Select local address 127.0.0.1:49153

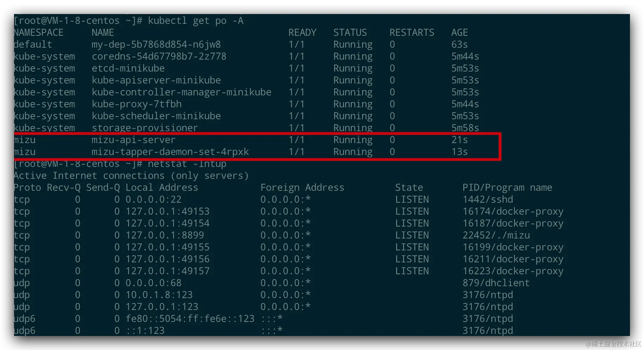(167, 211)
